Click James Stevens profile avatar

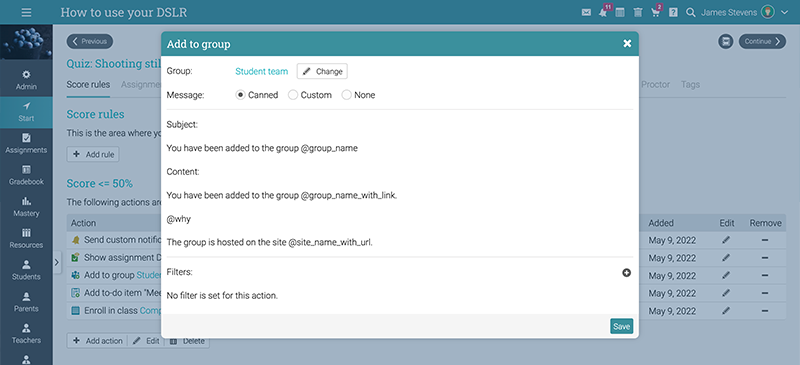pos(767,12)
